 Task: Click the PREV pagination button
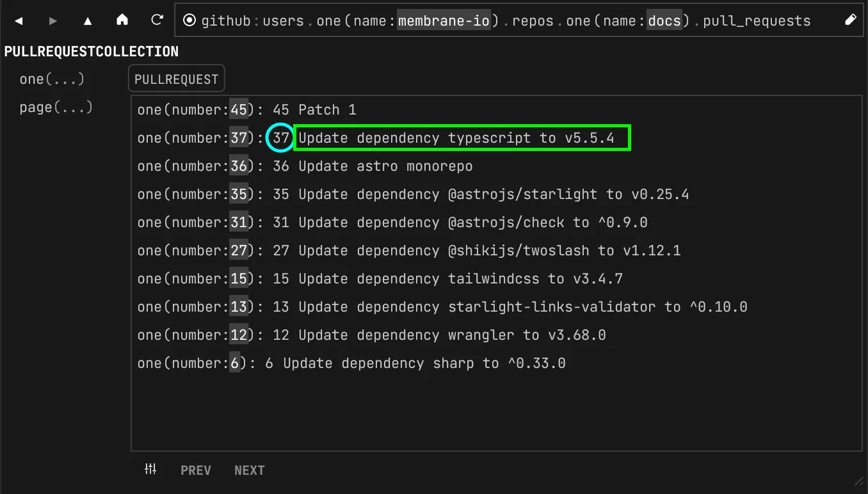[196, 470]
